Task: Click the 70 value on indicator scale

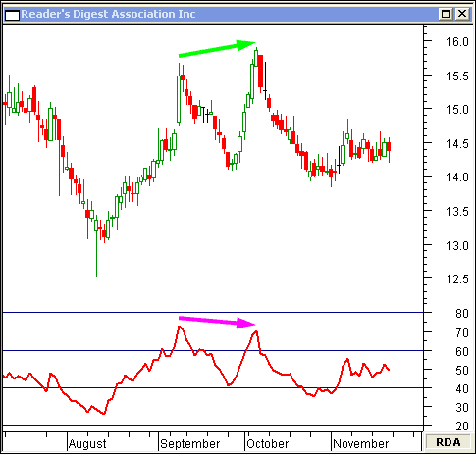Action: (x=462, y=333)
